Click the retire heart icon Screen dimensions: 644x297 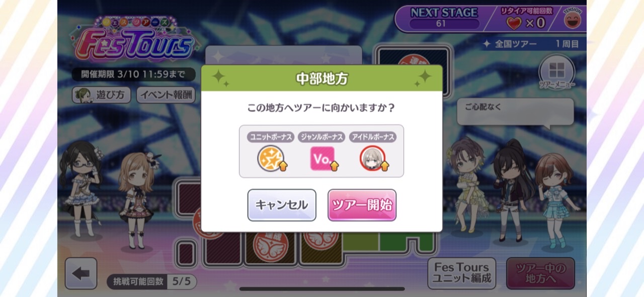tap(514, 23)
